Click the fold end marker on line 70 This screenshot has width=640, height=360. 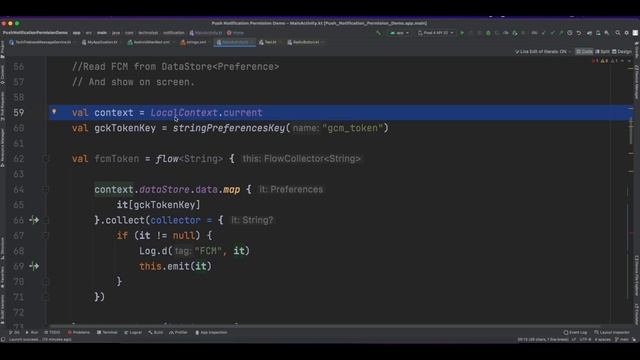46,282
